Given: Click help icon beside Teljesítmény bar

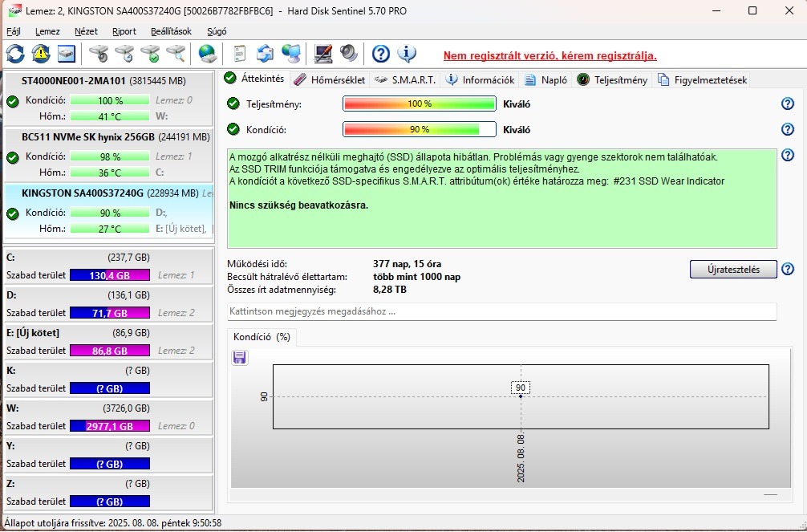Looking at the screenshot, I should 788,104.
